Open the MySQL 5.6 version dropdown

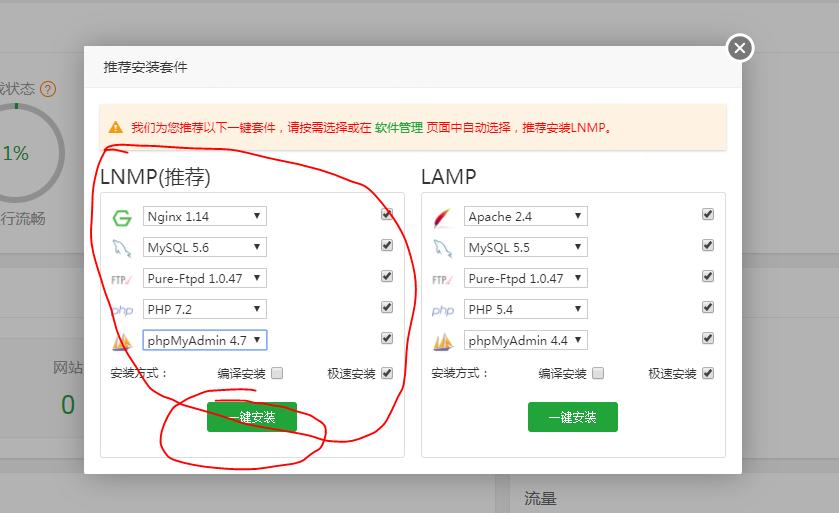[204, 247]
